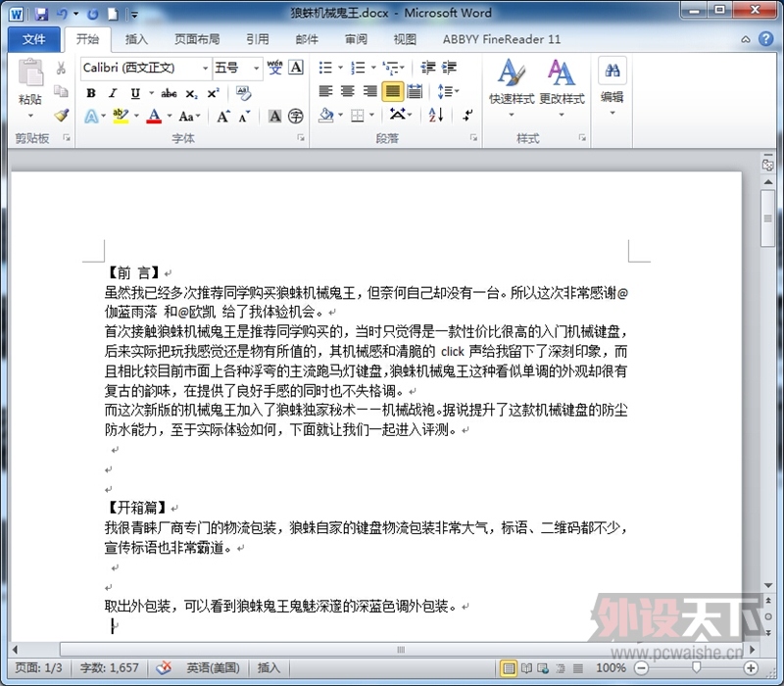Image resolution: width=784 pixels, height=686 pixels.
Task: Switch to Full Screen Reading view
Action: pos(526,668)
